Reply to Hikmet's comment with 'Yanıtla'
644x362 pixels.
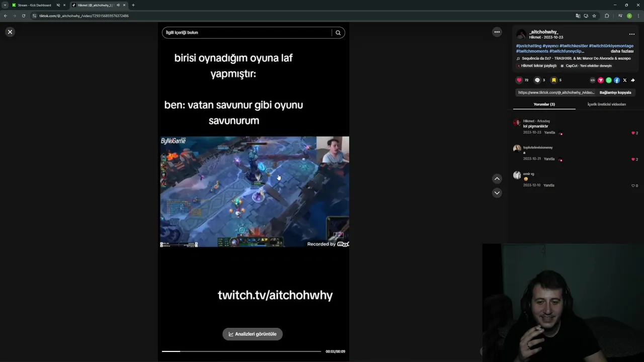click(549, 133)
